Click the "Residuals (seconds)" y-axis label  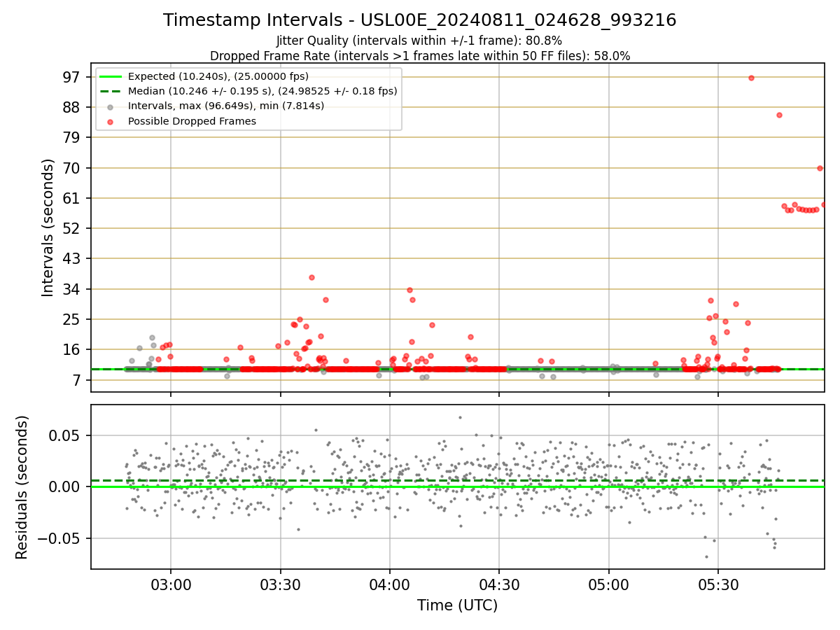point(22,487)
